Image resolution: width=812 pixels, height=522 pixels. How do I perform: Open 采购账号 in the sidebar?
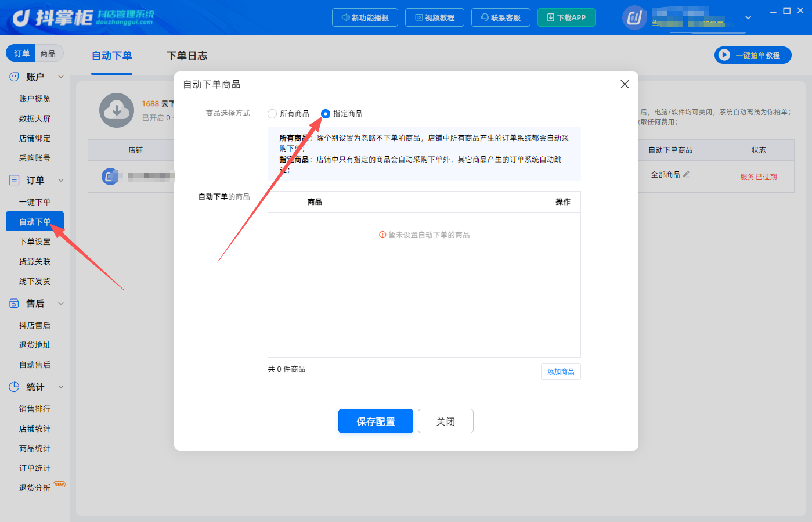pyautogui.click(x=35, y=158)
